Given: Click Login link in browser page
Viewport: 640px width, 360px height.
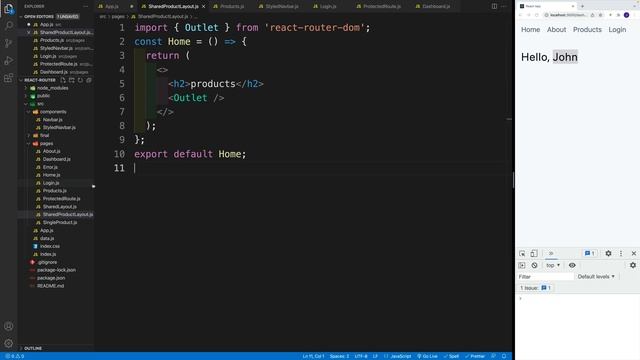Looking at the screenshot, I should 617,30.
